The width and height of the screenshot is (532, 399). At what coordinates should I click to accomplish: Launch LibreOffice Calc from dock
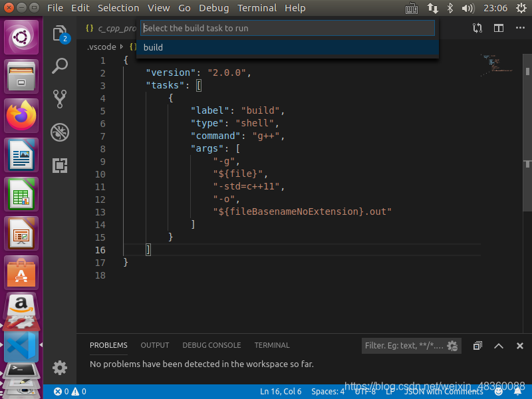(21, 194)
